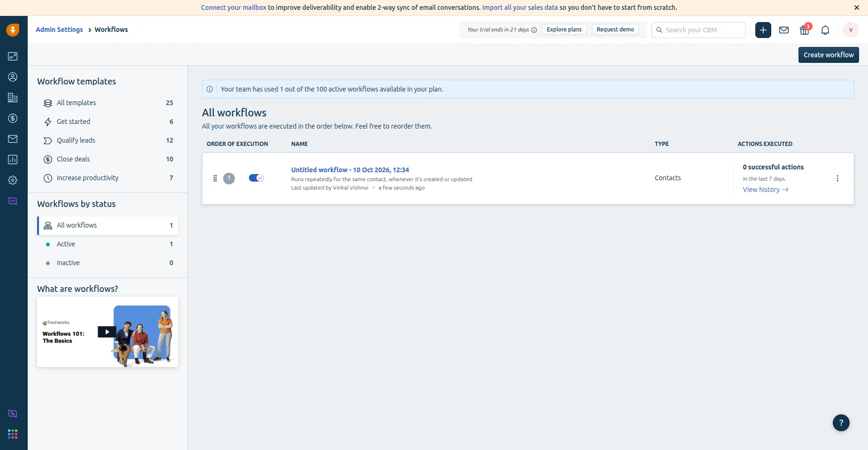
Task: Open the gift box icon with notification badge
Action: coord(805,30)
